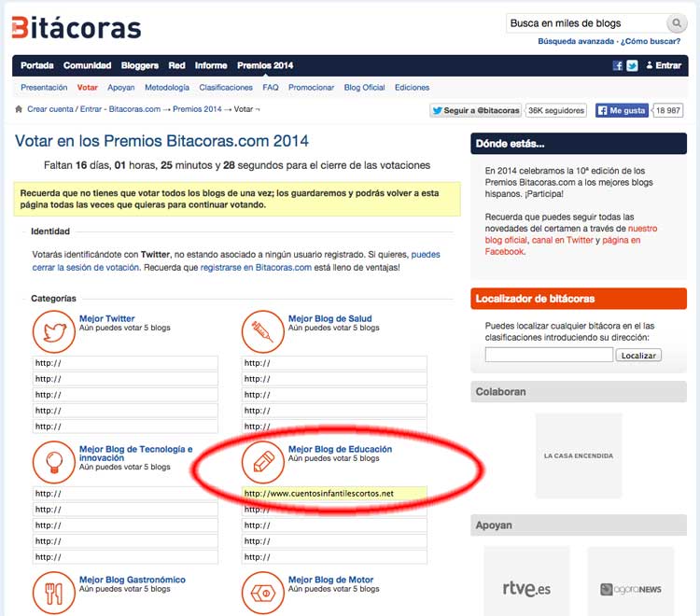Click the home icon in the breadcrumb
The width and height of the screenshot is (700, 616).
pyautogui.click(x=19, y=109)
